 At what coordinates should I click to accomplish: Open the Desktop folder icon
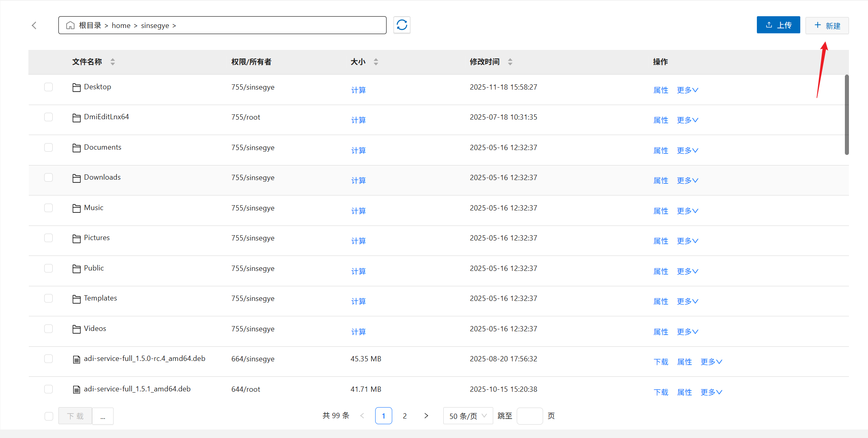pos(76,87)
